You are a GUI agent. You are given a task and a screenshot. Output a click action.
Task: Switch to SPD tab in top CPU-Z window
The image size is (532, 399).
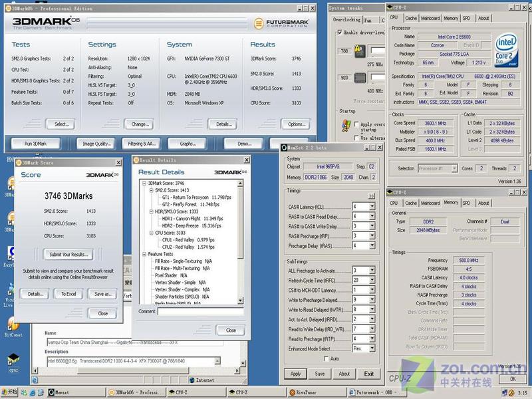467,19
